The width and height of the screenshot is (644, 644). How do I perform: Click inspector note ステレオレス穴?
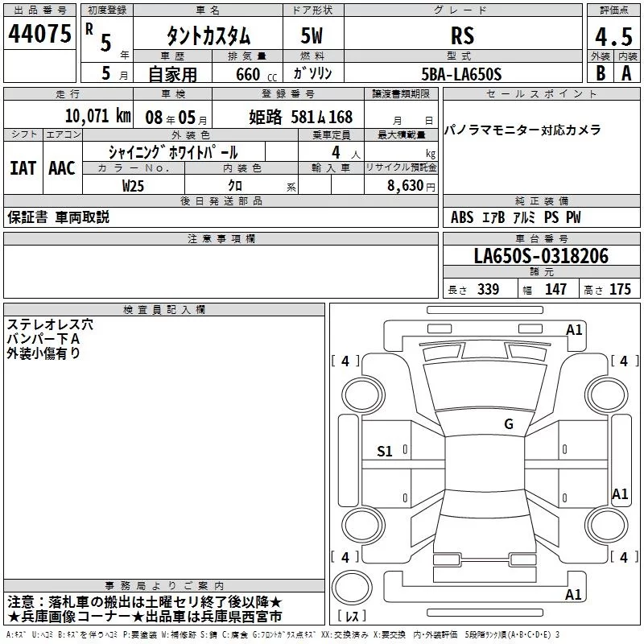[50, 324]
